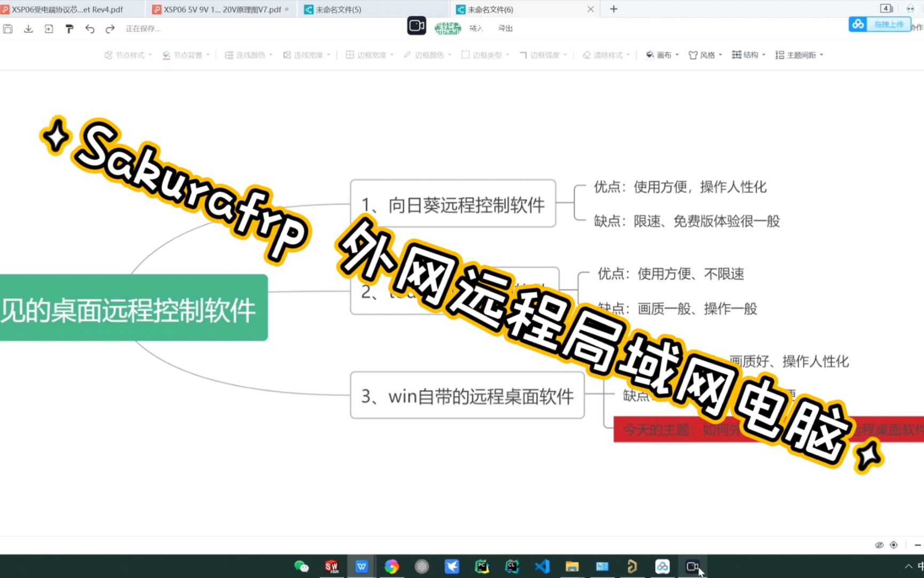Open the 风格 style dropdown
The height and width of the screenshot is (578, 924).
706,55
